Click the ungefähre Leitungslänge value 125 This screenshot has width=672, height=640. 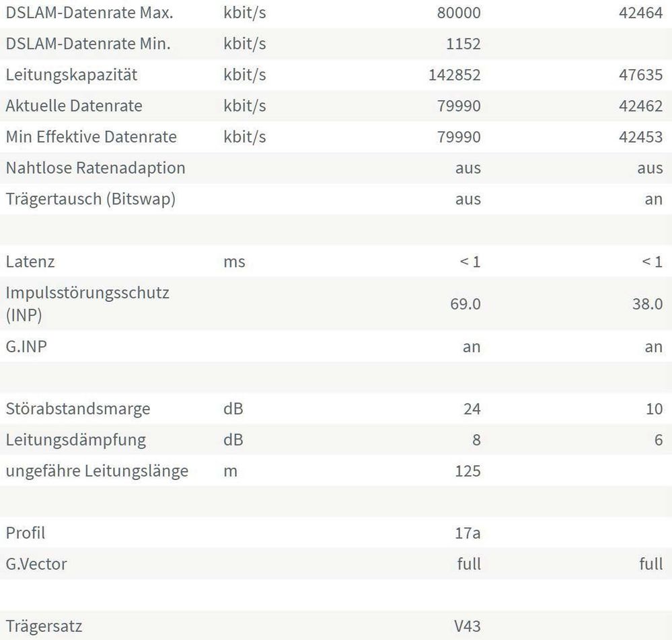point(468,471)
